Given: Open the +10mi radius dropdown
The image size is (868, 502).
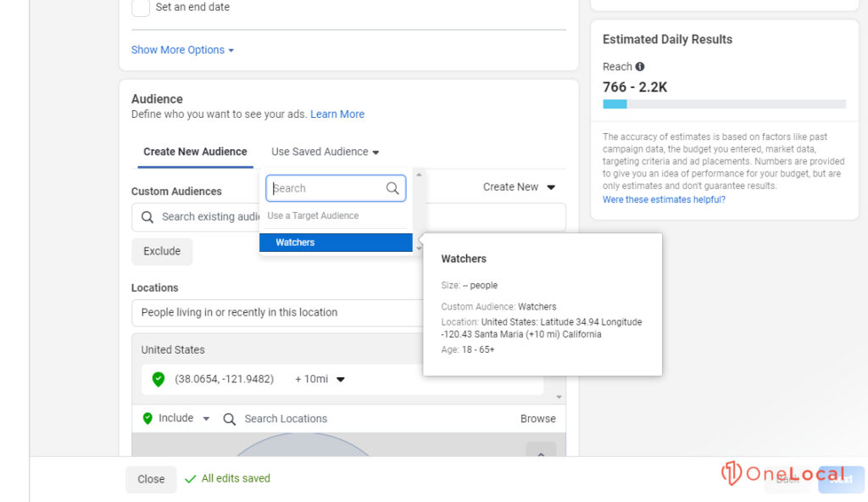Looking at the screenshot, I should (x=320, y=379).
